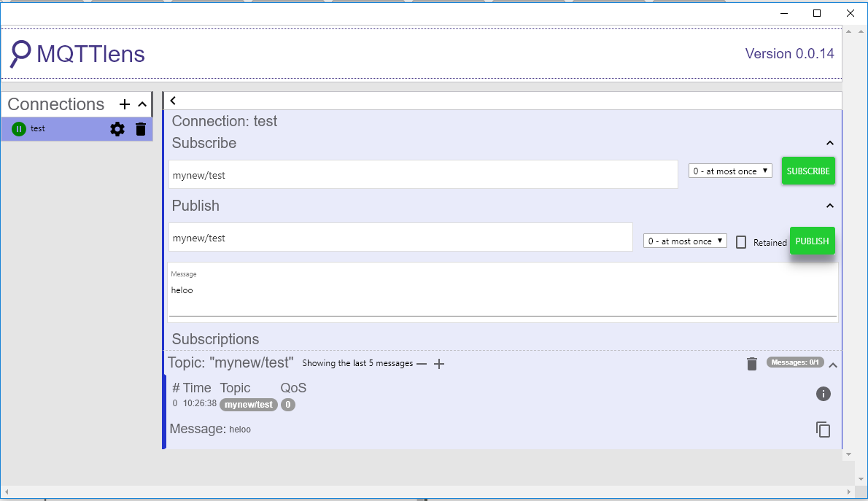868x501 pixels.
Task: Pause the test connection
Action: [19, 129]
